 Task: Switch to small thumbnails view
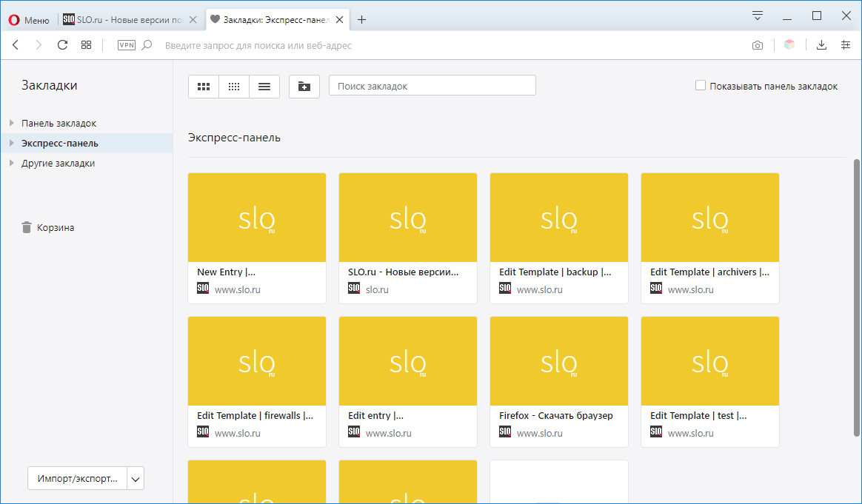point(234,87)
